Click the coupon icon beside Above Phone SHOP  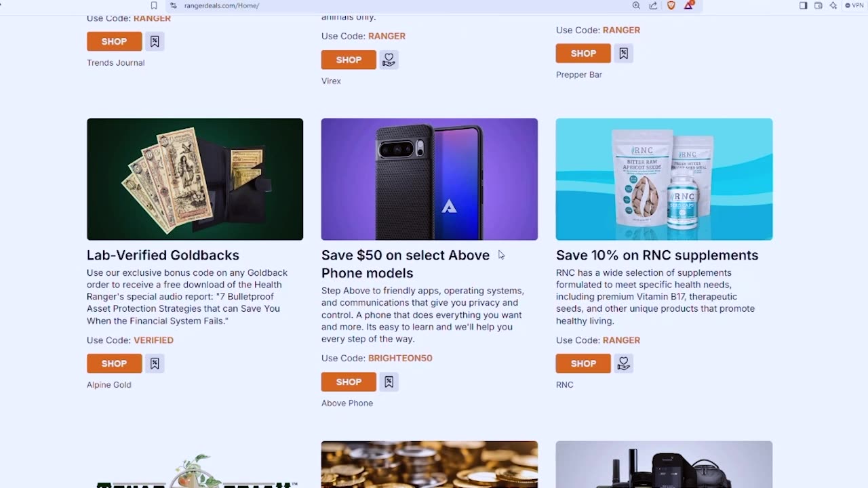389,382
